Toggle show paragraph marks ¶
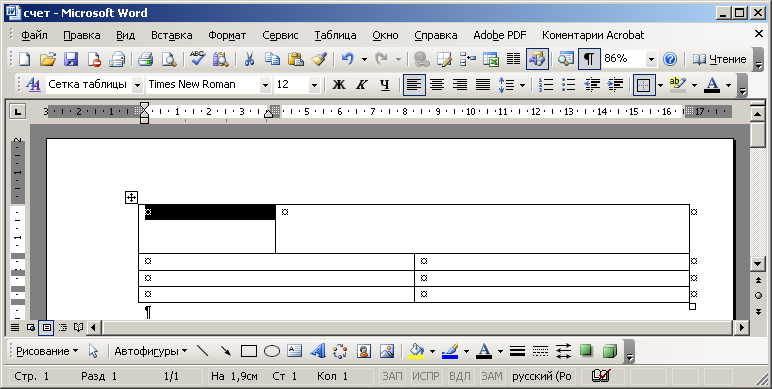Screen dimensions: 772x389 [589, 59]
